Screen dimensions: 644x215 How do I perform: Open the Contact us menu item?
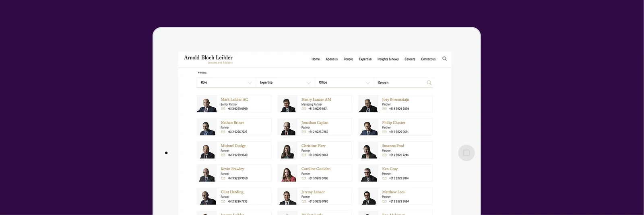(x=428, y=59)
